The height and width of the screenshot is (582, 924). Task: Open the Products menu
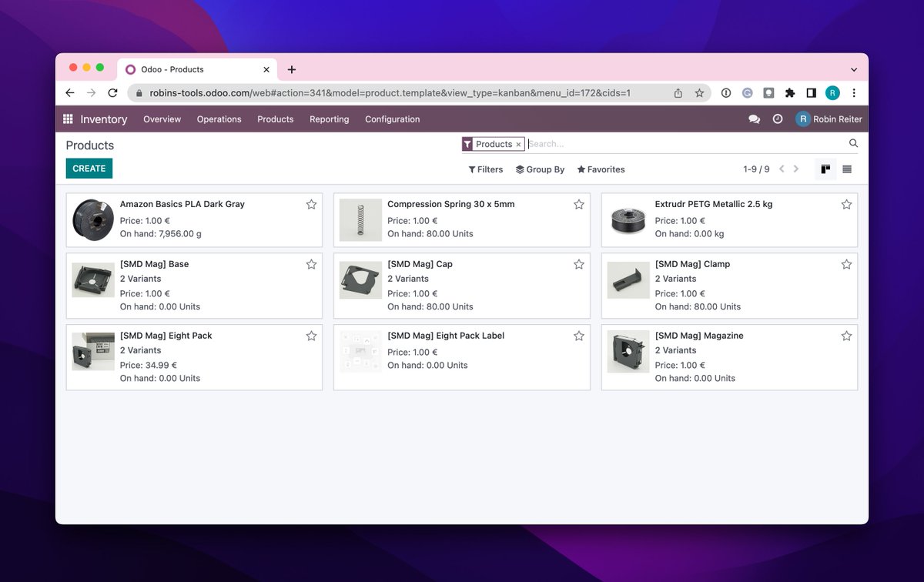275,119
